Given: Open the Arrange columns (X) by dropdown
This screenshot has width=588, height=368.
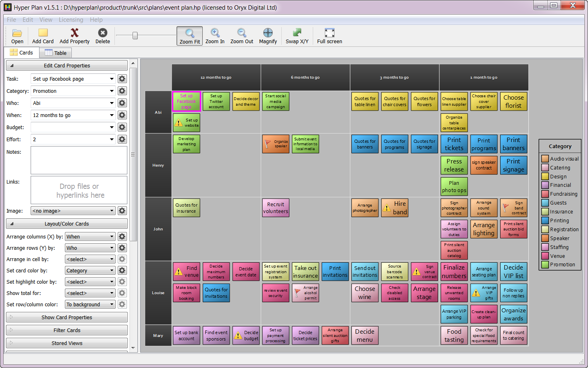Looking at the screenshot, I should coord(90,237).
